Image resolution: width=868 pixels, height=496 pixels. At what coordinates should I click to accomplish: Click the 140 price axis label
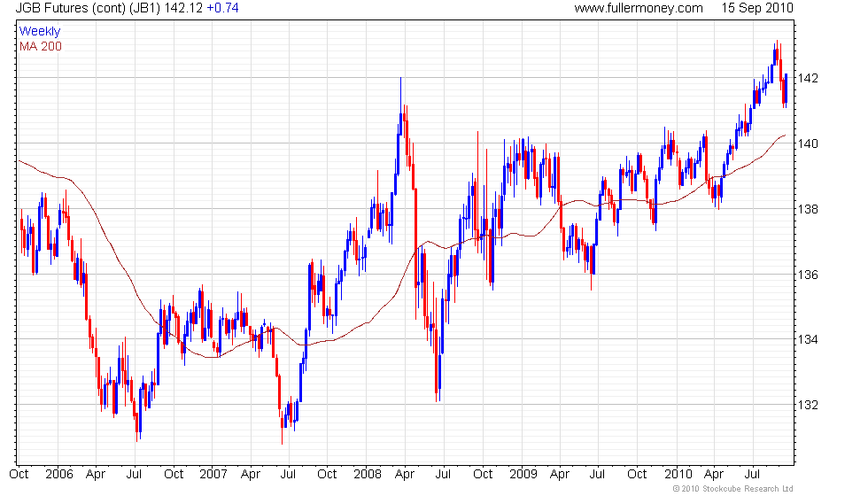(808, 143)
